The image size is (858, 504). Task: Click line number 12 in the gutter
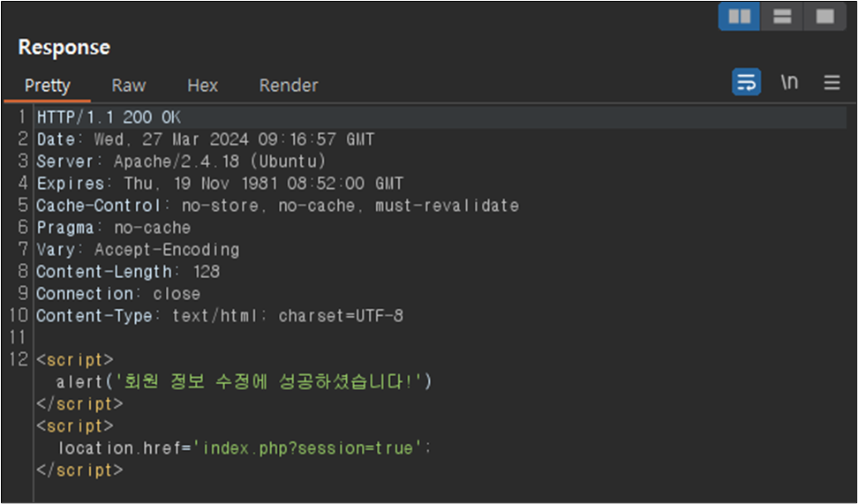tap(18, 360)
